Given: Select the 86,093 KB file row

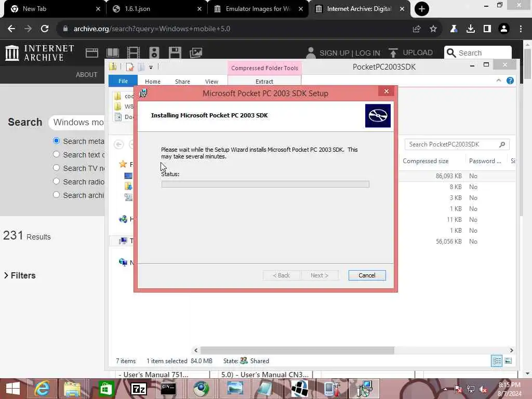Looking at the screenshot, I should pos(457,176).
